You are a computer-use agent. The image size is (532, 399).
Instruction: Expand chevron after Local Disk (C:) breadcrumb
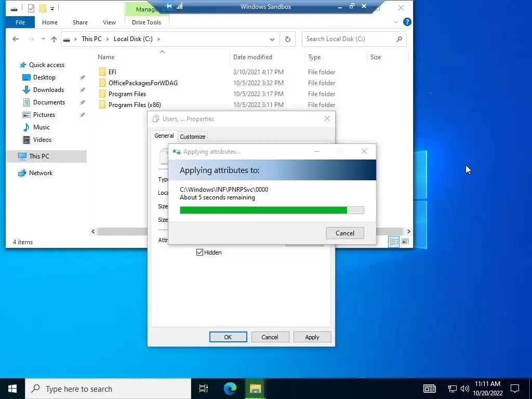tap(158, 39)
